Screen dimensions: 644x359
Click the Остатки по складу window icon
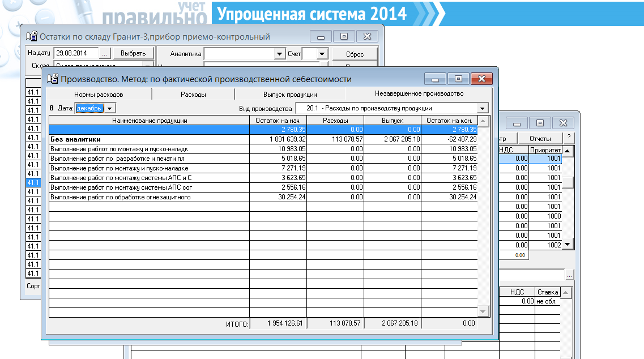click(32, 37)
